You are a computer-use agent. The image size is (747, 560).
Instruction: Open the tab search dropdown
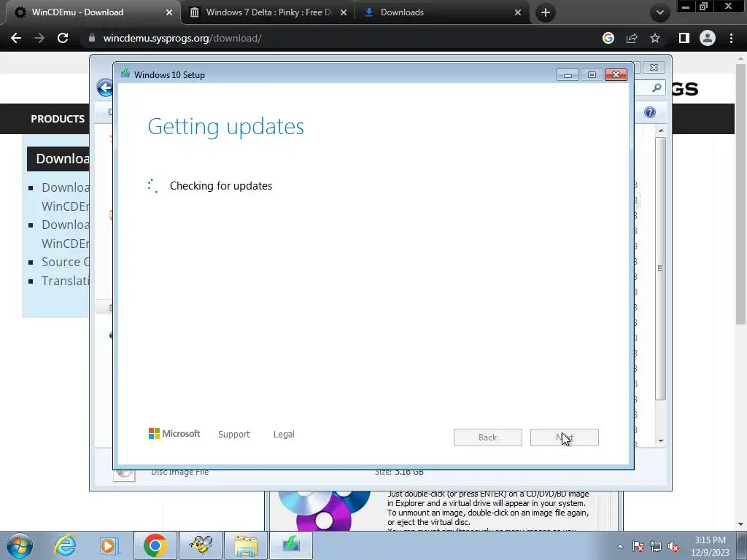tap(659, 12)
